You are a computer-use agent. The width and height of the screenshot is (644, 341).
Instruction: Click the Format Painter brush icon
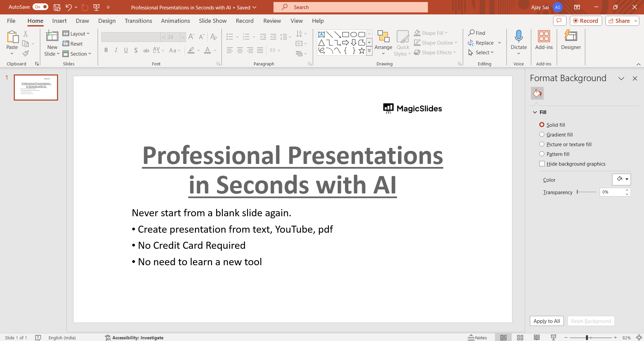click(26, 53)
